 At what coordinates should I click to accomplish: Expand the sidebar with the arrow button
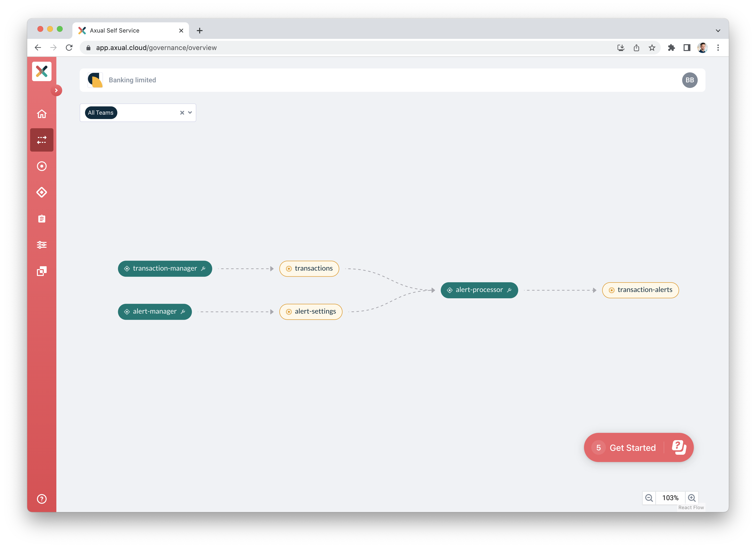click(x=56, y=90)
